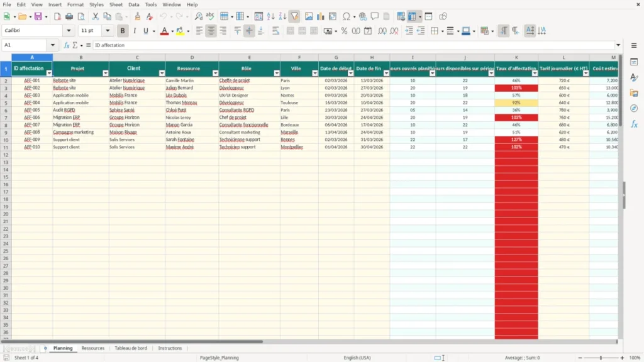Image resolution: width=644 pixels, height=362 pixels.
Task: Open the Taux d'affectation filter dropdown
Action: click(535, 73)
